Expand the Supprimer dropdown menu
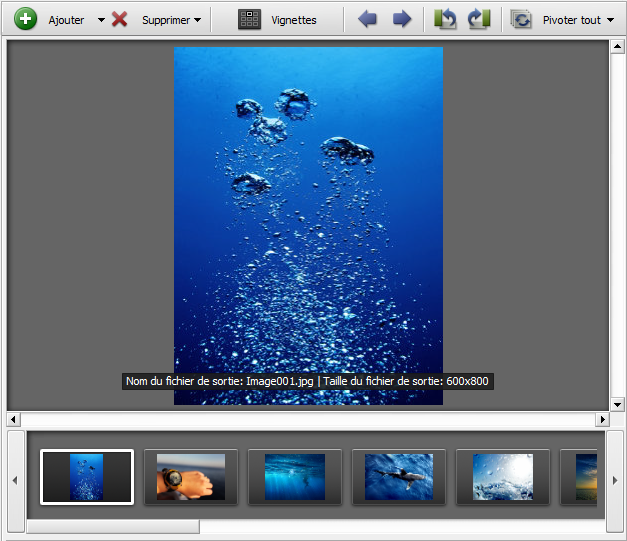This screenshot has height=541, width=627. [x=197, y=20]
